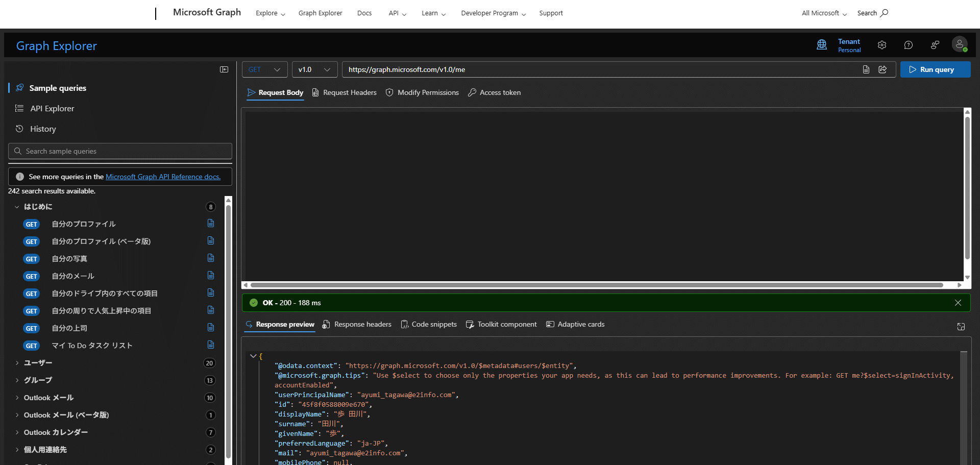This screenshot has height=465, width=980.
Task: Expand the response area to fullscreen
Action: pos(961,327)
